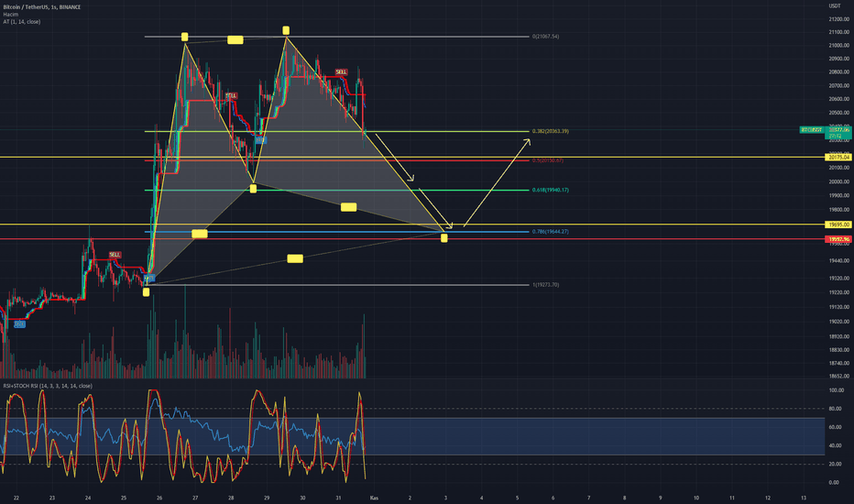This screenshot has height=504, width=854.
Task: Click the 80.00 RSI scale value
Action: click(x=835, y=409)
